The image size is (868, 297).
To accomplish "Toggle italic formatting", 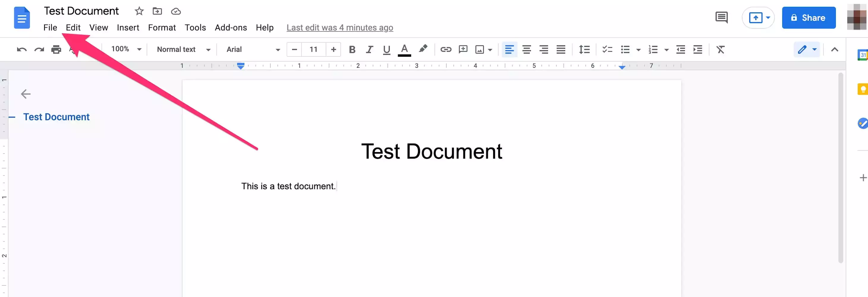I will tap(369, 50).
